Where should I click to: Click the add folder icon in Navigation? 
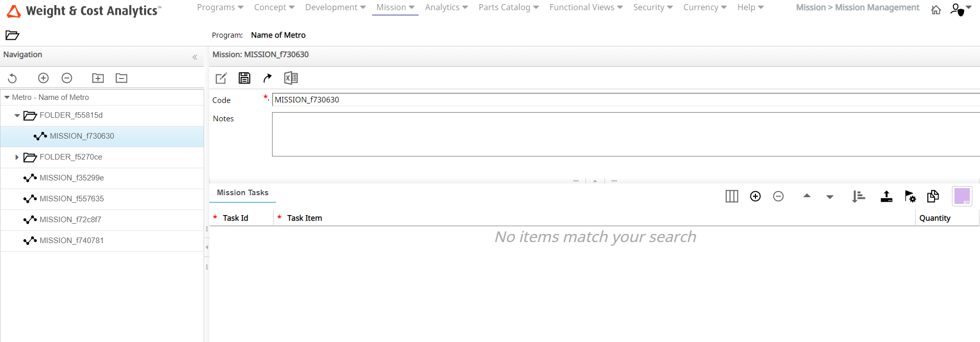point(97,78)
